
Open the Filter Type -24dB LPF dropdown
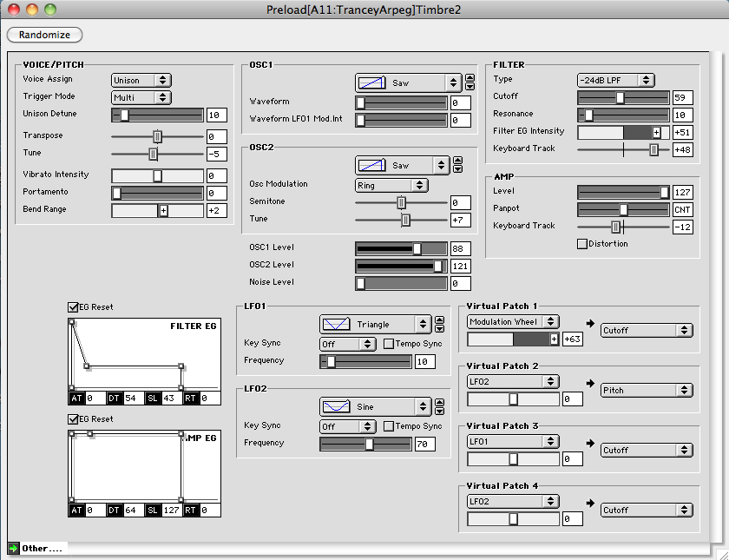[615, 80]
